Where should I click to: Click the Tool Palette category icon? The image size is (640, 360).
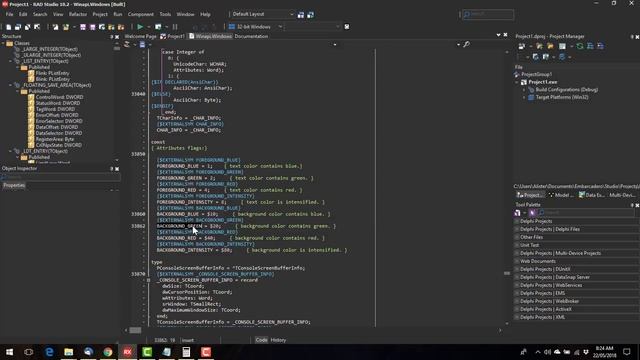(x=518, y=213)
